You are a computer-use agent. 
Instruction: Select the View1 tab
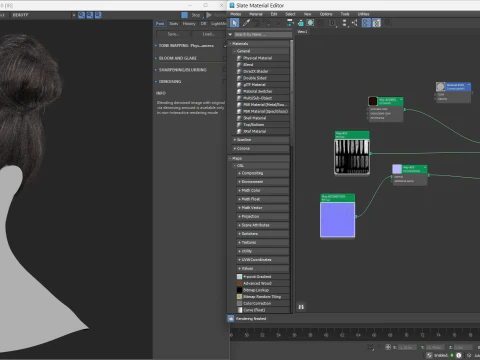pos(302,32)
